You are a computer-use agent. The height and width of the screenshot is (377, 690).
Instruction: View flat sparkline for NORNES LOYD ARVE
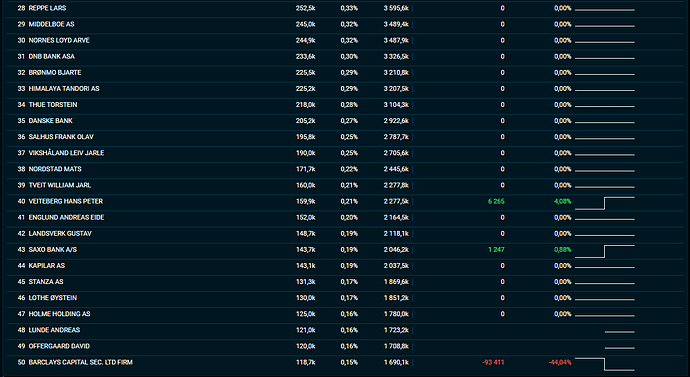605,42
